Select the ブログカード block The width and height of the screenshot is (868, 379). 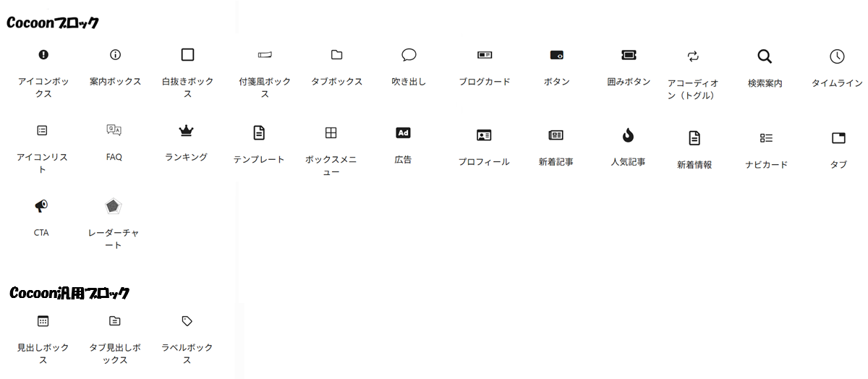[484, 55]
